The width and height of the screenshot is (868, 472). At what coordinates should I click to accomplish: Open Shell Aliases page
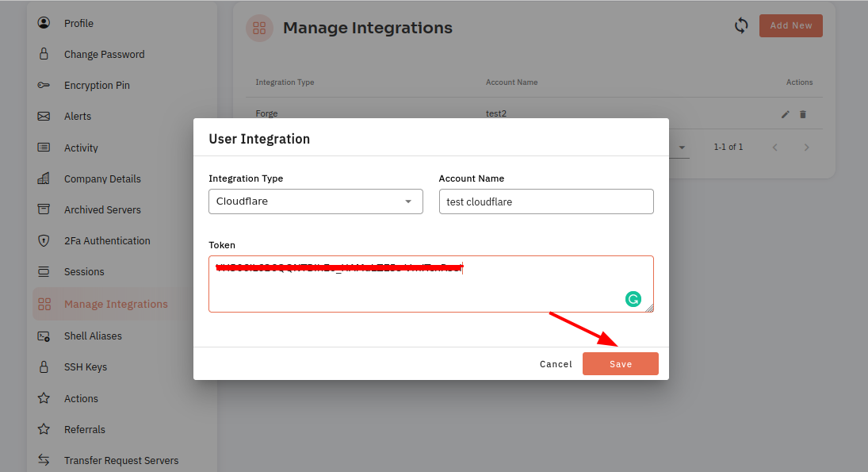(93, 336)
